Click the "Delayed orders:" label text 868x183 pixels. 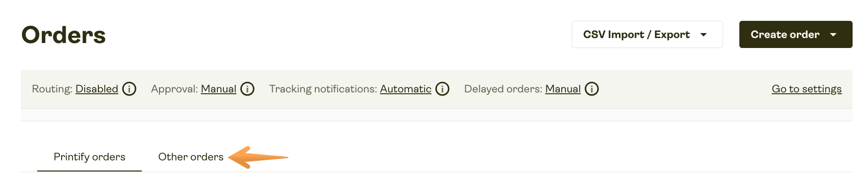[x=503, y=89]
